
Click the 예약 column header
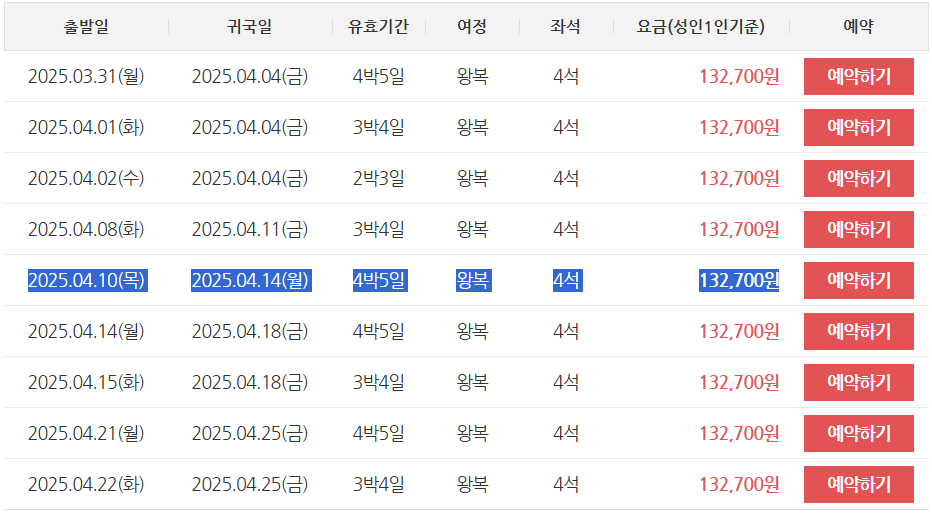pyautogui.click(x=858, y=26)
